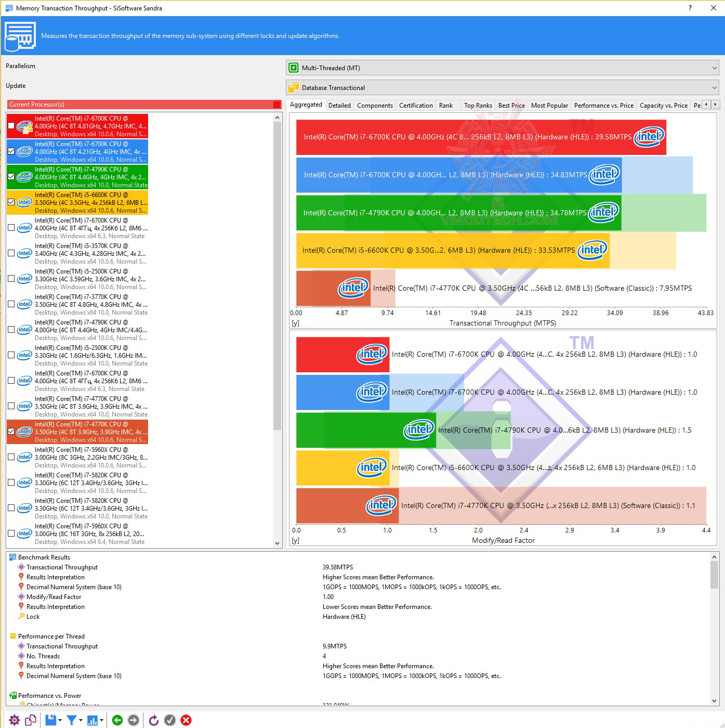Click Intel logo on i7-4770K throughput bar
The width and height of the screenshot is (725, 728).
(x=353, y=288)
